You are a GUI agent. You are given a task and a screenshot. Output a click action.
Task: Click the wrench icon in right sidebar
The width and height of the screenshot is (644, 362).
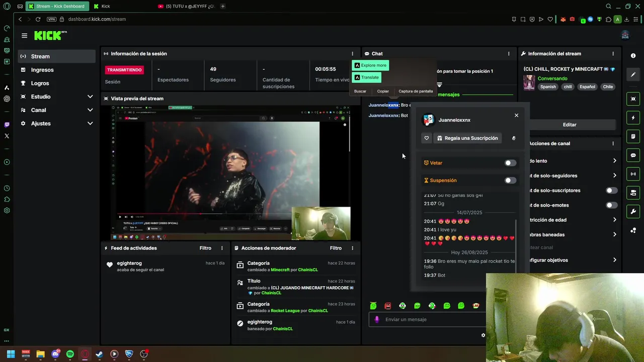click(x=633, y=211)
